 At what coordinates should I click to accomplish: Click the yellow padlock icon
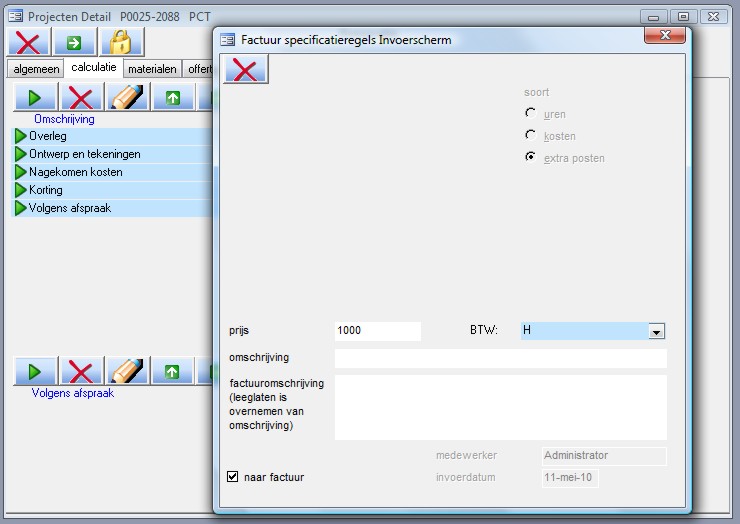(x=121, y=42)
